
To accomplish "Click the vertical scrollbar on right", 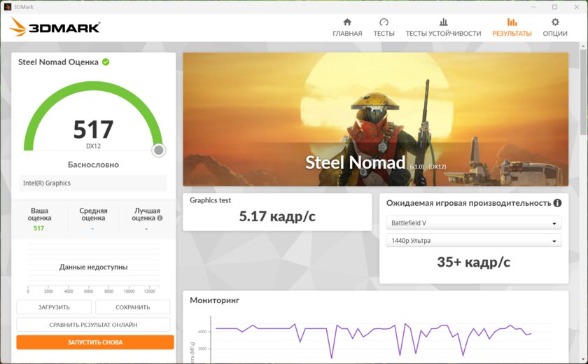I will click(x=584, y=90).
